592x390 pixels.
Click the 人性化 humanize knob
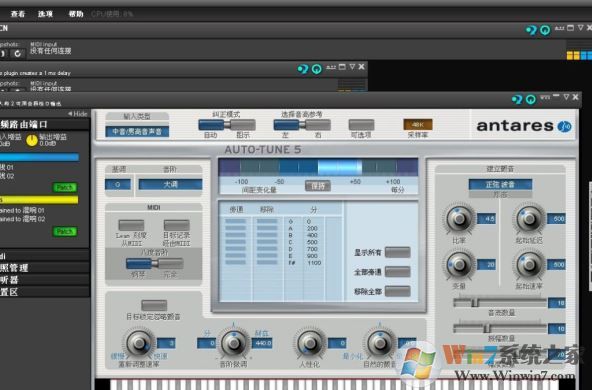coord(310,343)
